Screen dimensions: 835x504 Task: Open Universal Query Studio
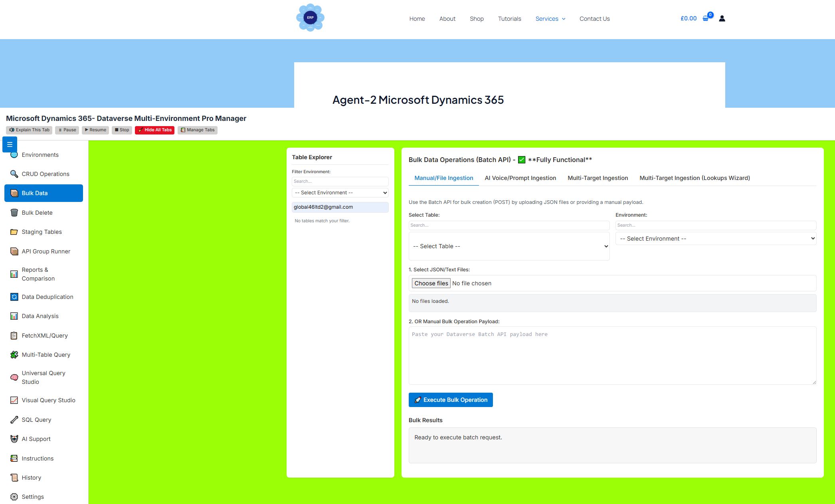(43, 377)
